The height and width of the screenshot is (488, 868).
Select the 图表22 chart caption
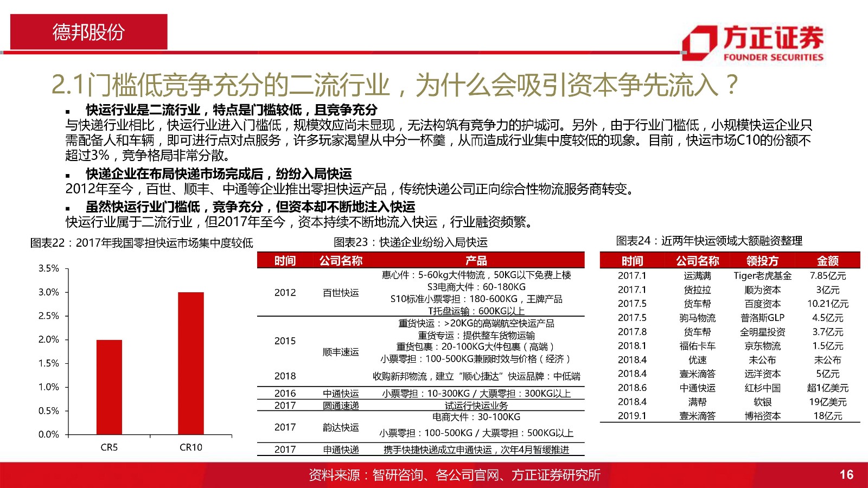point(142,243)
